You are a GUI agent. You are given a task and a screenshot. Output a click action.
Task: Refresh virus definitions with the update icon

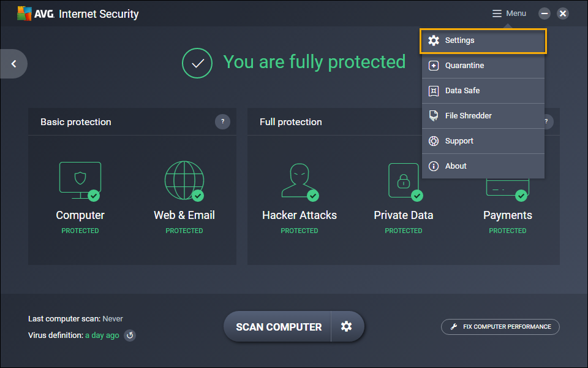coord(130,335)
